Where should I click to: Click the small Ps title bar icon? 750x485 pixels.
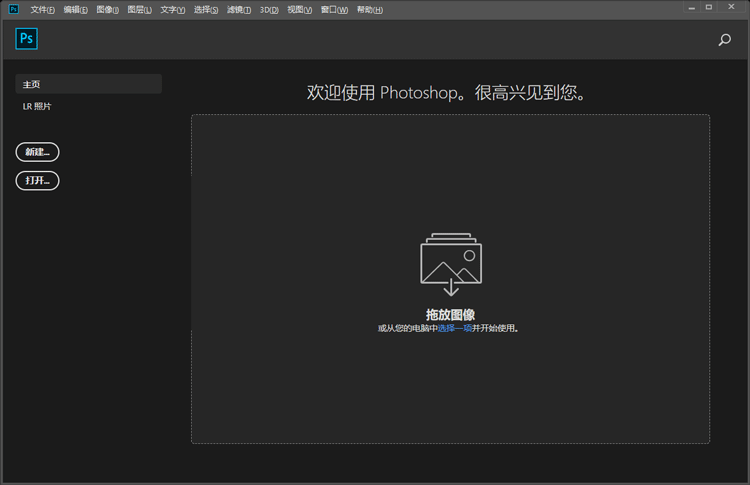pos(14,9)
